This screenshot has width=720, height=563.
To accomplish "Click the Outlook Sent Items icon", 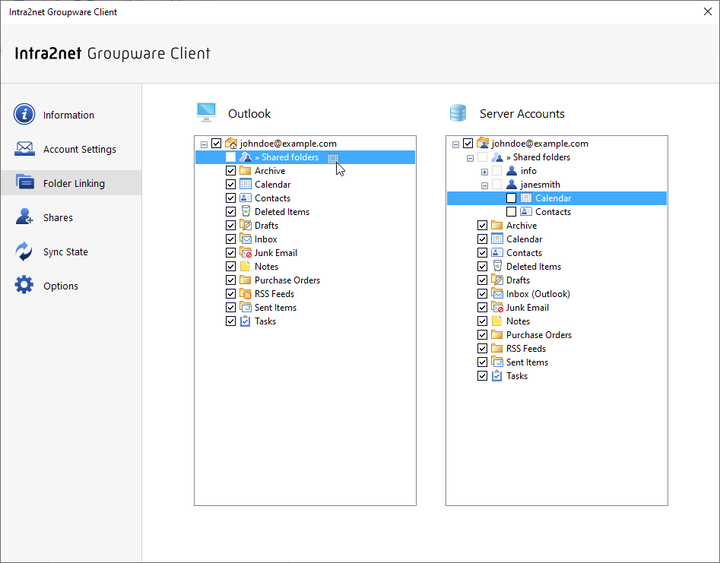I will (245, 307).
